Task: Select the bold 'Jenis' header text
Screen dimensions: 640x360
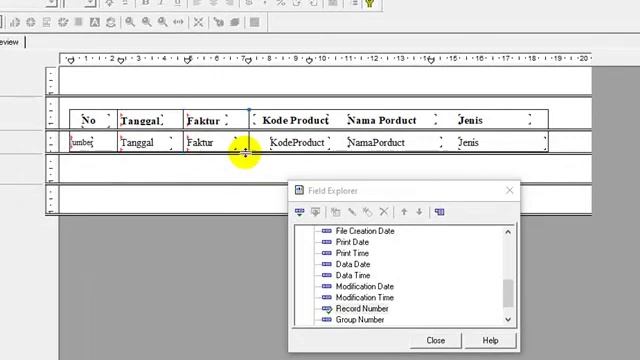Action: click(x=494, y=120)
